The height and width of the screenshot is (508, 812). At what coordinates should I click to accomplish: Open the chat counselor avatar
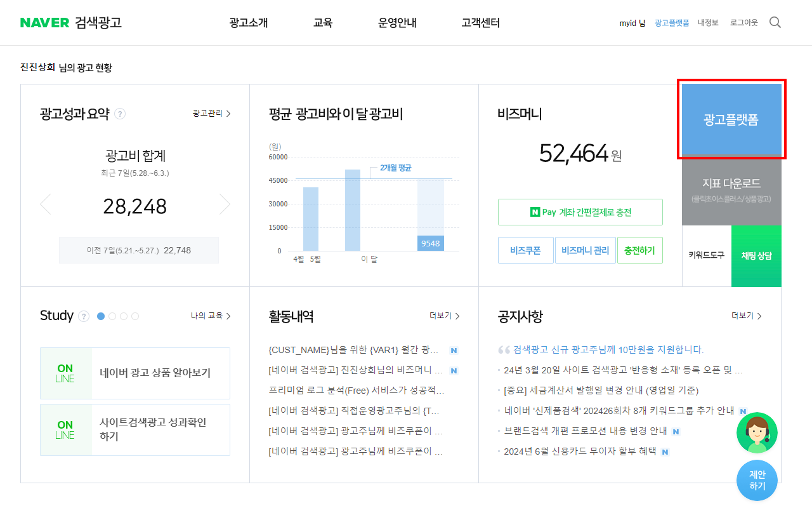756,432
